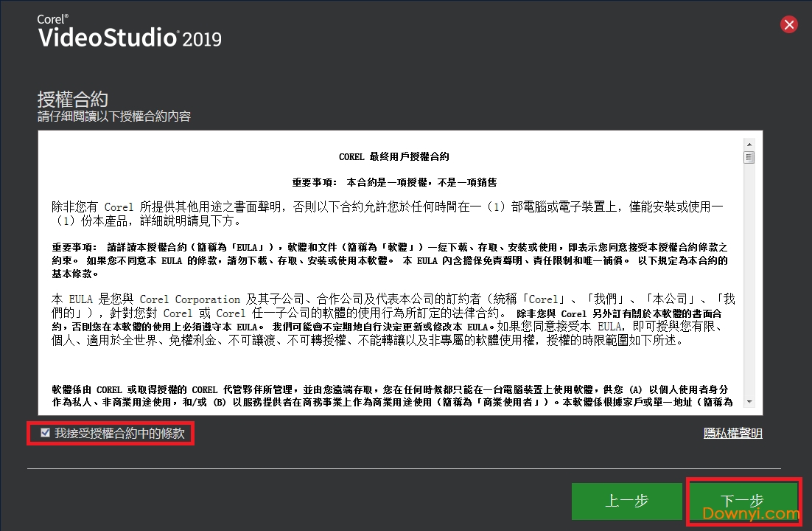Click the 授權合約 page title
The image size is (812, 531).
pos(72,99)
